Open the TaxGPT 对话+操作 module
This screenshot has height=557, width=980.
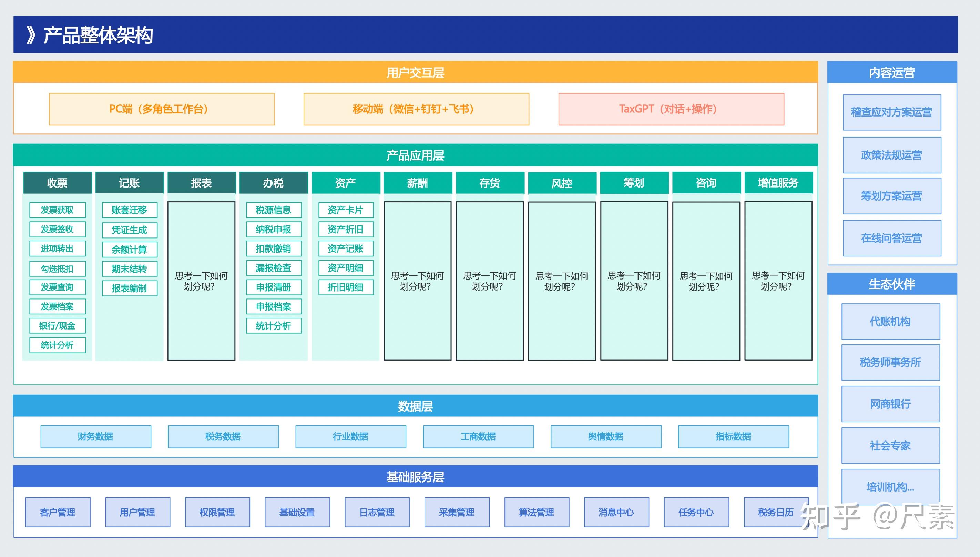point(668,109)
